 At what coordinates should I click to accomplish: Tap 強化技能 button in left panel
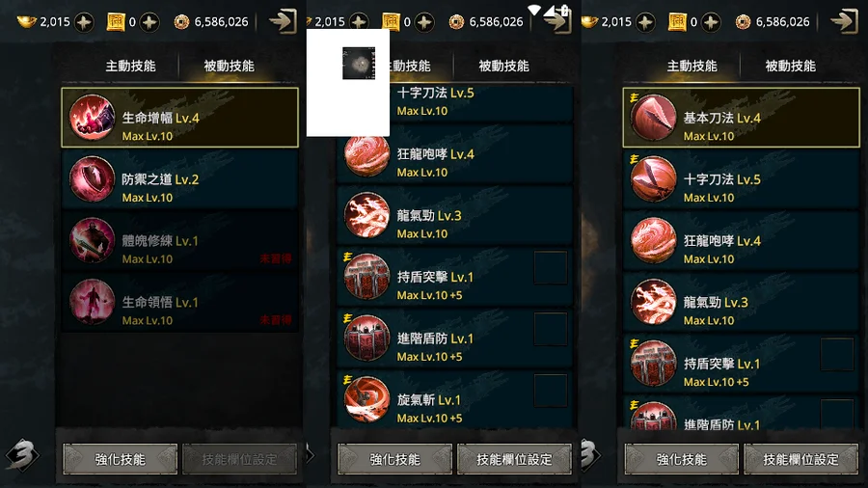pos(121,459)
